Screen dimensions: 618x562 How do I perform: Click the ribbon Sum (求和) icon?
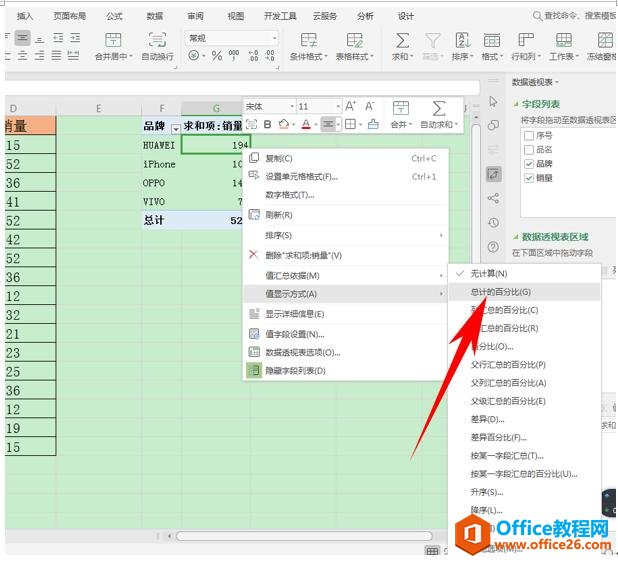(402, 40)
